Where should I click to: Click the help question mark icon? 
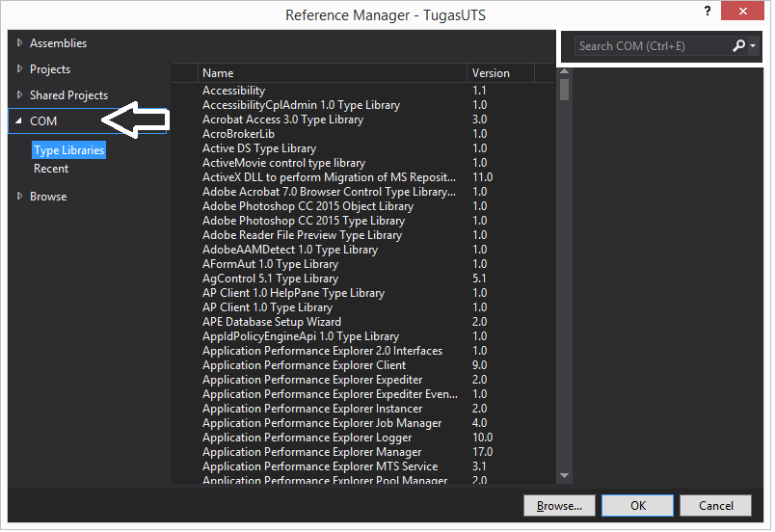pos(708,11)
